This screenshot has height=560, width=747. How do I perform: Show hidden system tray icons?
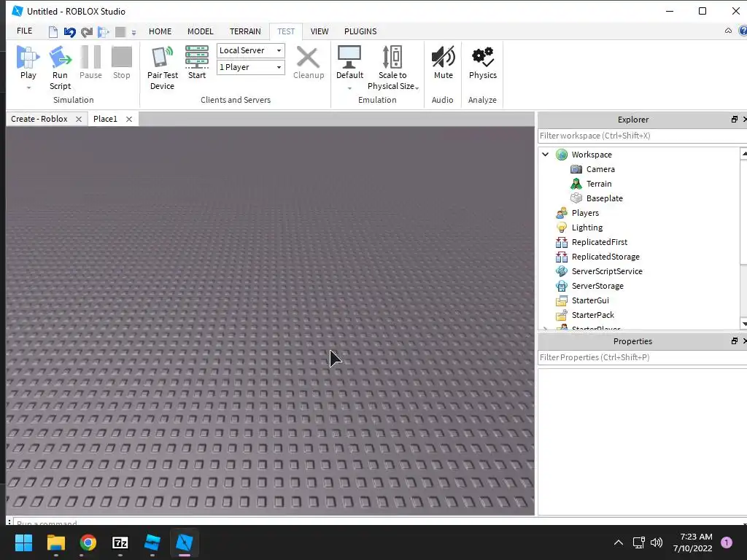tap(619, 542)
